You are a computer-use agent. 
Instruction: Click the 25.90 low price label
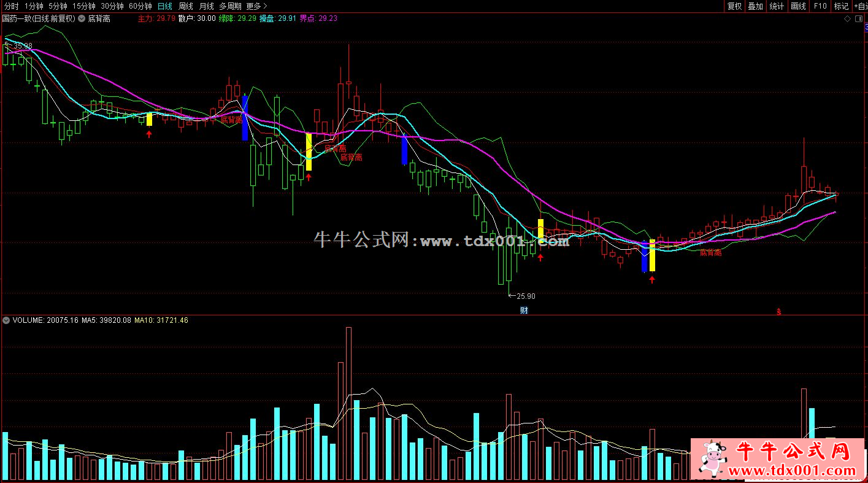[x=526, y=296]
